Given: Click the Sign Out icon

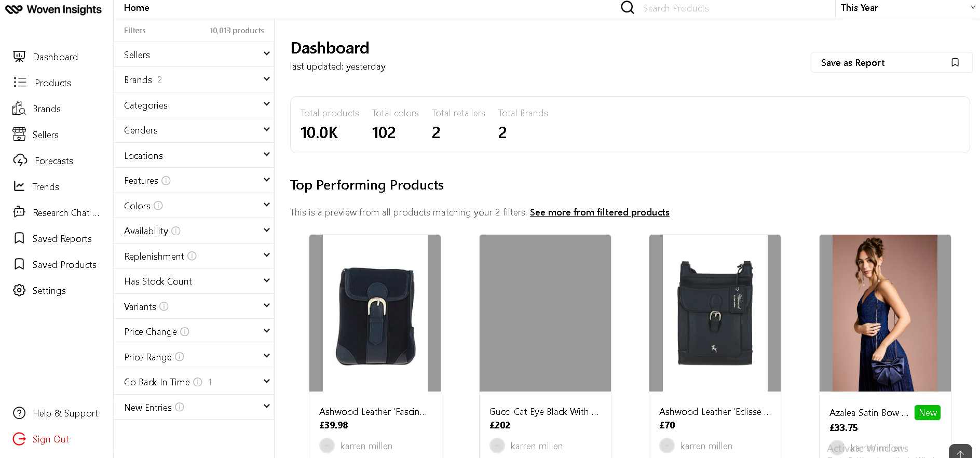Looking at the screenshot, I should [19, 439].
